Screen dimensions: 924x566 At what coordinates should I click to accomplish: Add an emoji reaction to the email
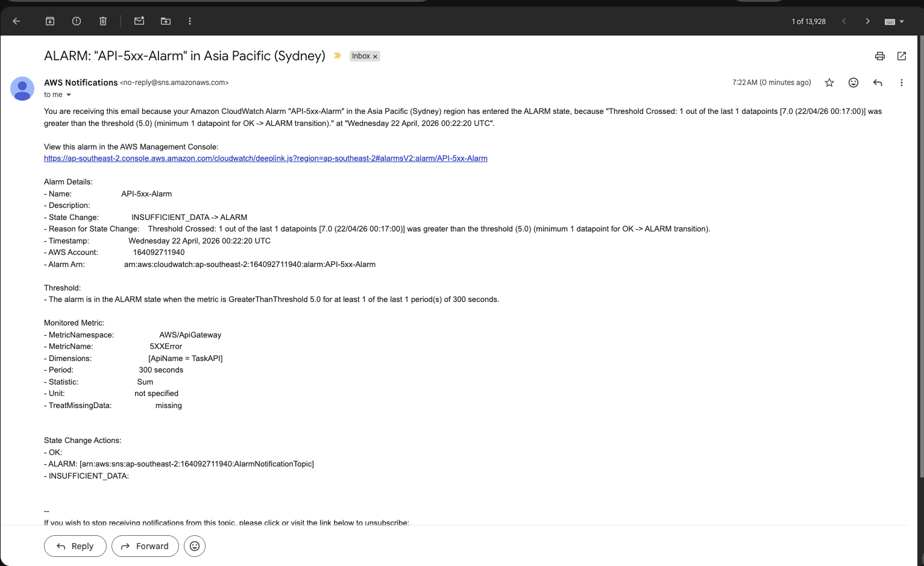pos(853,82)
